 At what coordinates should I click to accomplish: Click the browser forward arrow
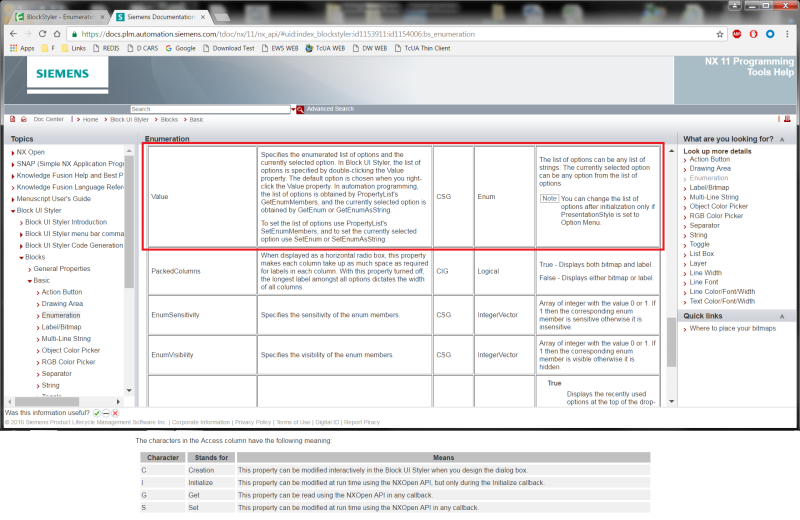pyautogui.click(x=28, y=34)
